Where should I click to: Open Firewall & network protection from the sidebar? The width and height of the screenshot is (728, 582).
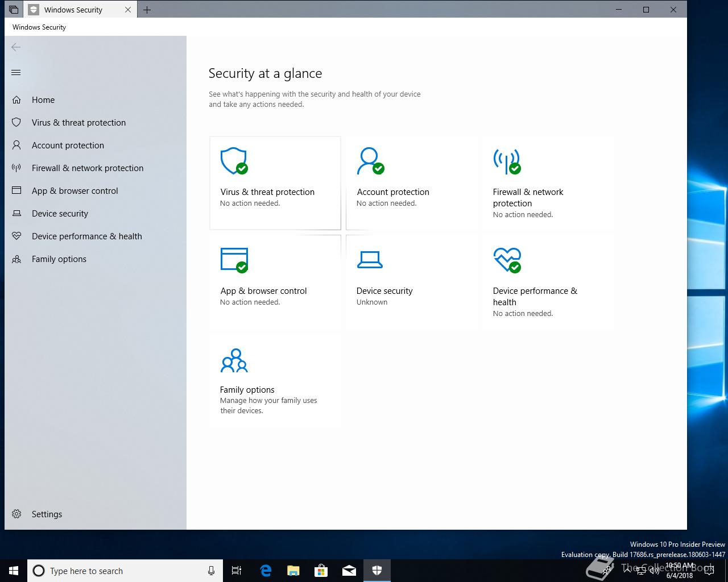tap(96, 168)
